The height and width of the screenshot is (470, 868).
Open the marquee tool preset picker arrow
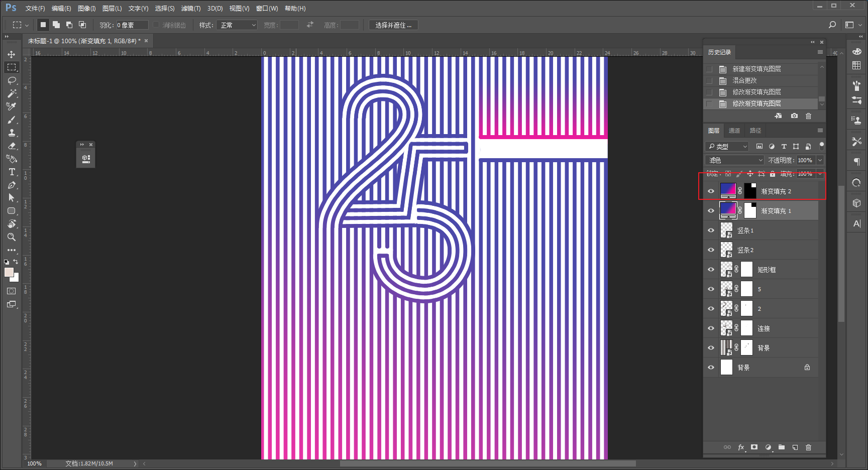[27, 25]
